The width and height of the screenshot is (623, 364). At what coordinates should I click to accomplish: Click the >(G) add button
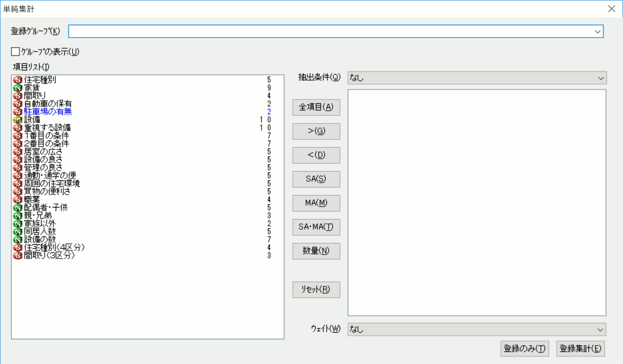[x=316, y=131]
